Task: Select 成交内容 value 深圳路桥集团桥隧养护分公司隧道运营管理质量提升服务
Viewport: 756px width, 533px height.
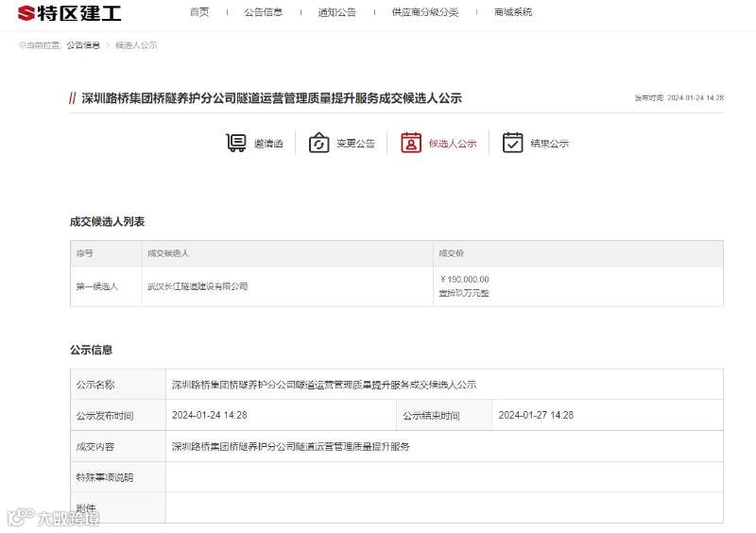Action: [x=291, y=447]
